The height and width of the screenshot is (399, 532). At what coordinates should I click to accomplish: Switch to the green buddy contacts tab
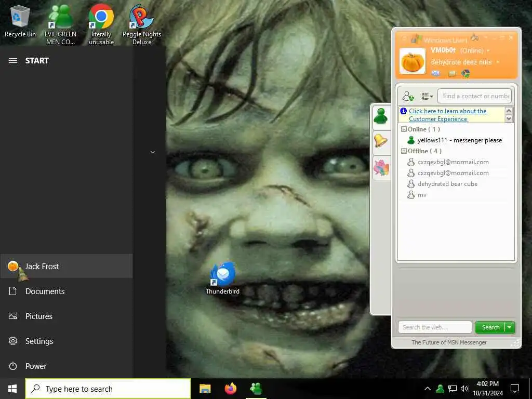(x=381, y=117)
